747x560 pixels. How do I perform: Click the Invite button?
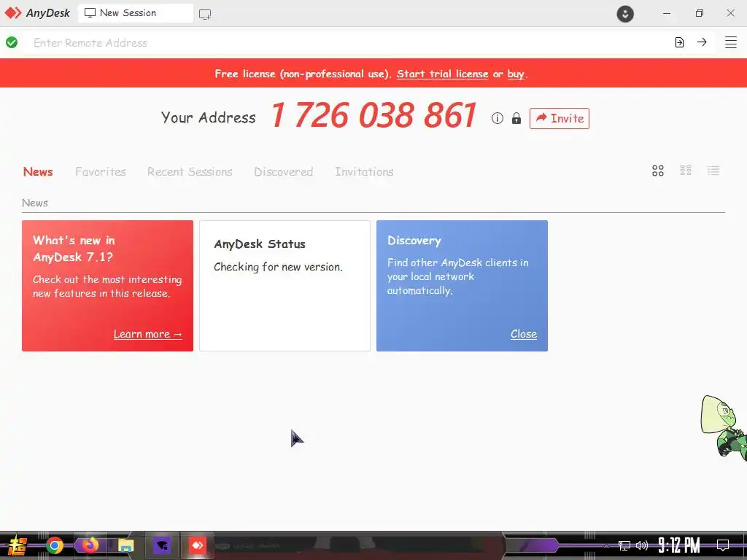tap(560, 118)
